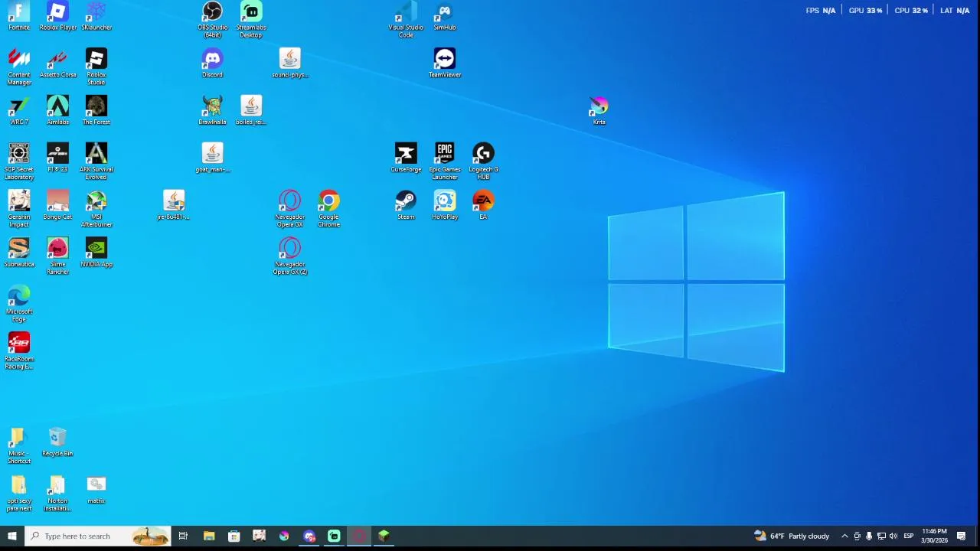Image resolution: width=980 pixels, height=551 pixels.
Task: Select the goat-man Java file icon
Action: click(212, 158)
